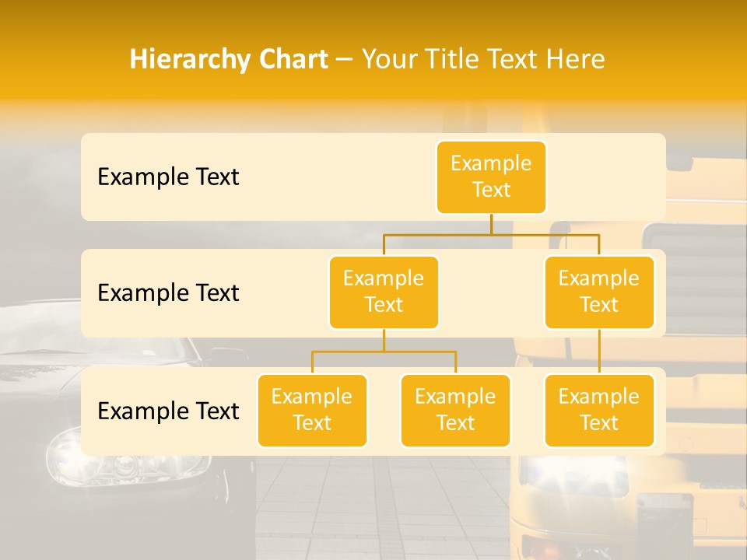Select the second-level node with two children

coord(384,292)
